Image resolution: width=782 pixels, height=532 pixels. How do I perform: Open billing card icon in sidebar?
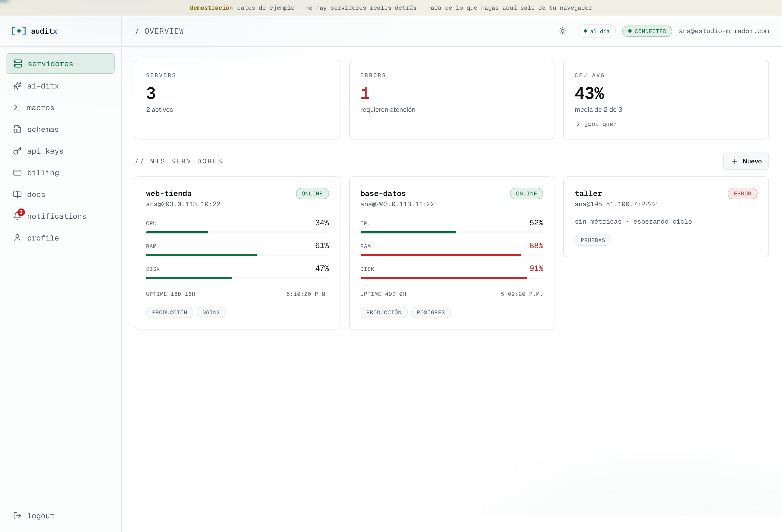tap(17, 173)
